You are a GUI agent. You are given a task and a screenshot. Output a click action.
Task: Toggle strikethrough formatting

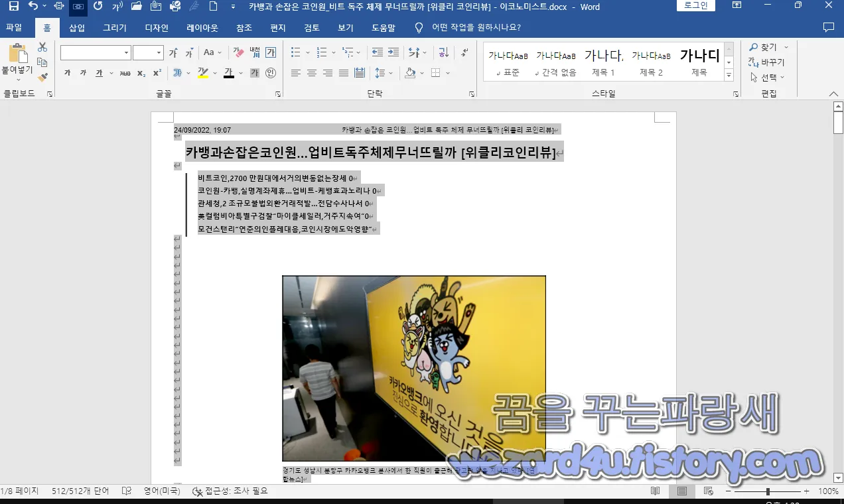(125, 73)
